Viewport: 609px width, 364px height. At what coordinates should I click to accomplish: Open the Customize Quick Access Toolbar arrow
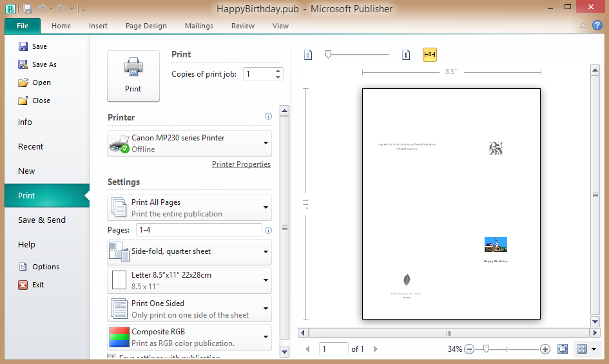[82, 9]
